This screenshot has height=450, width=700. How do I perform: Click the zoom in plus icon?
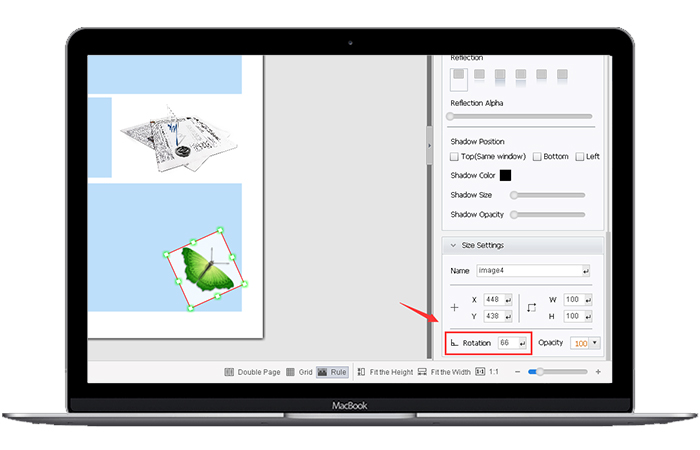pyautogui.click(x=597, y=372)
